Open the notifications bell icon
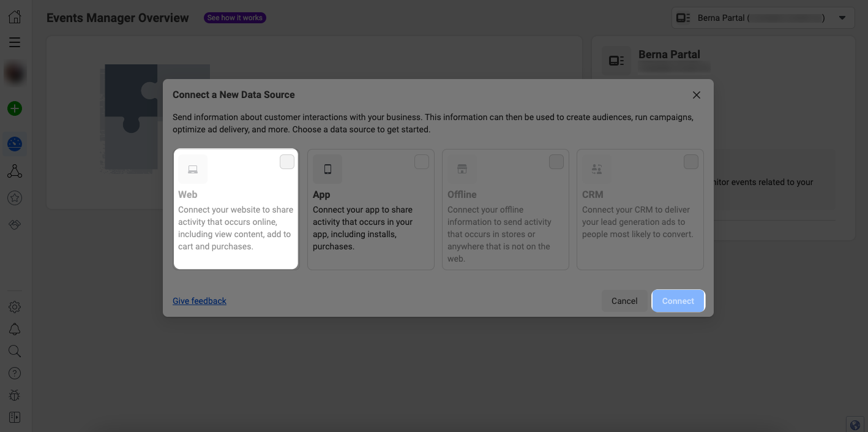The width and height of the screenshot is (868, 432). (x=15, y=329)
